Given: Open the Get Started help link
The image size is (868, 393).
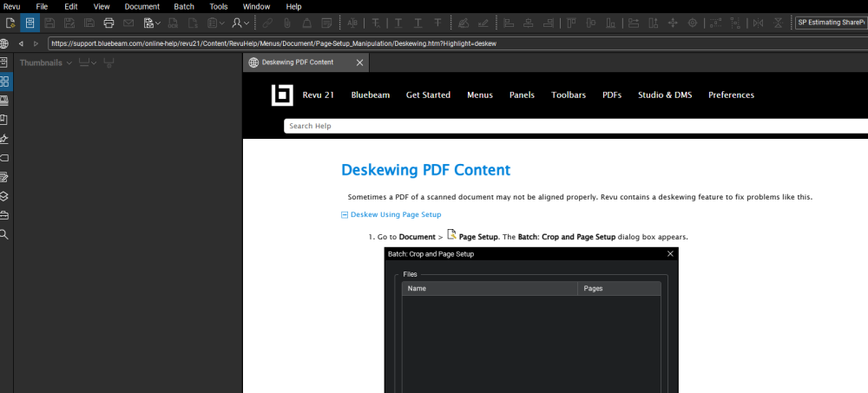Looking at the screenshot, I should pos(429,95).
